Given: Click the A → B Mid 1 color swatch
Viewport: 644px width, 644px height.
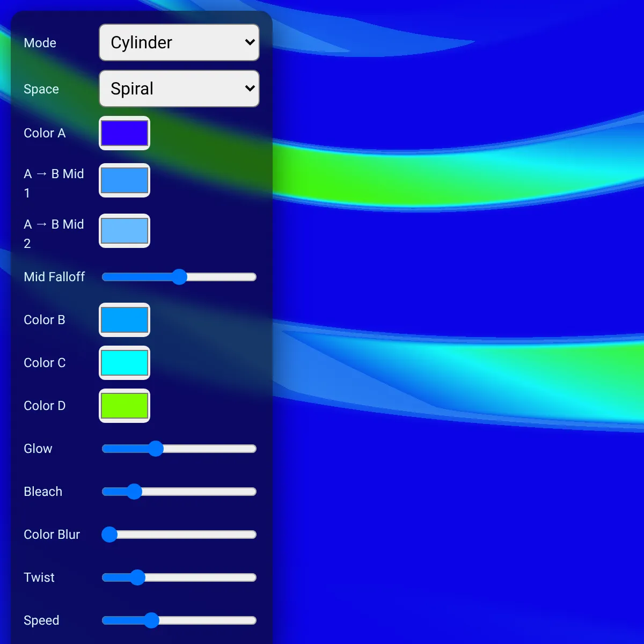Looking at the screenshot, I should [125, 180].
